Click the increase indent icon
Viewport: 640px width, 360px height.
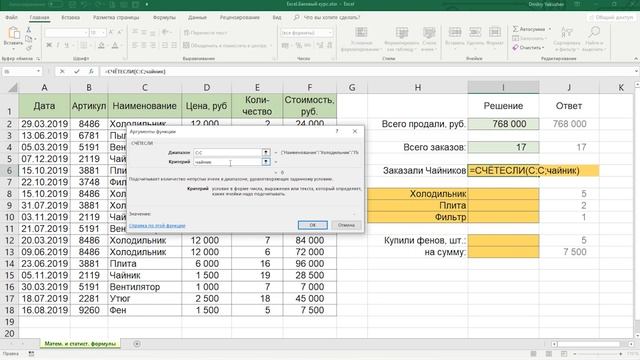(x=174, y=45)
